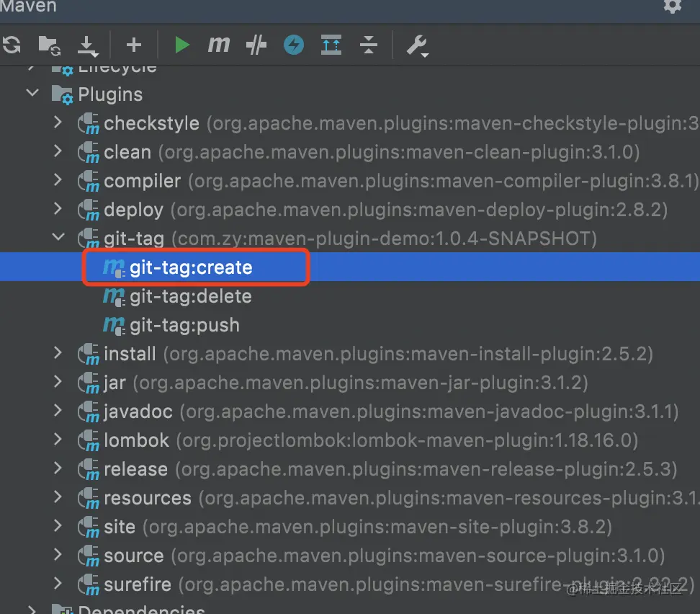Viewport: 700px width, 614px height.
Task: Click the git-tag plugin icon
Action: click(89, 239)
